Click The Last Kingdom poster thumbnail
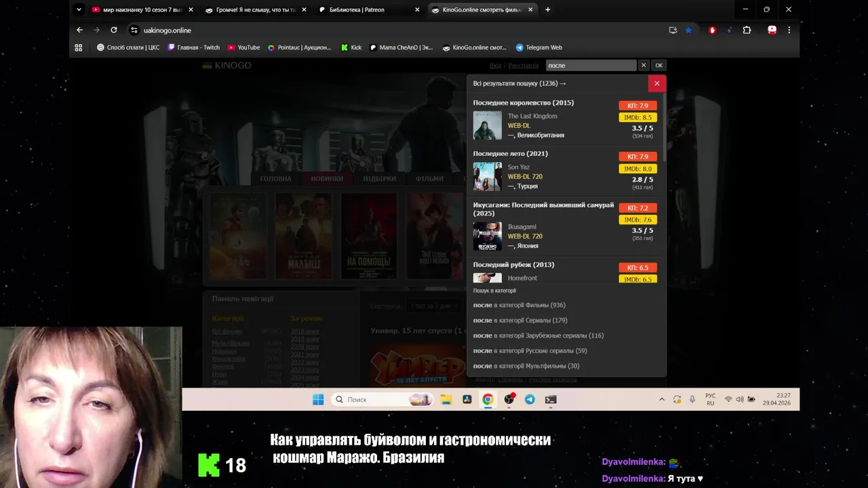This screenshot has height=488, width=868. pos(488,125)
